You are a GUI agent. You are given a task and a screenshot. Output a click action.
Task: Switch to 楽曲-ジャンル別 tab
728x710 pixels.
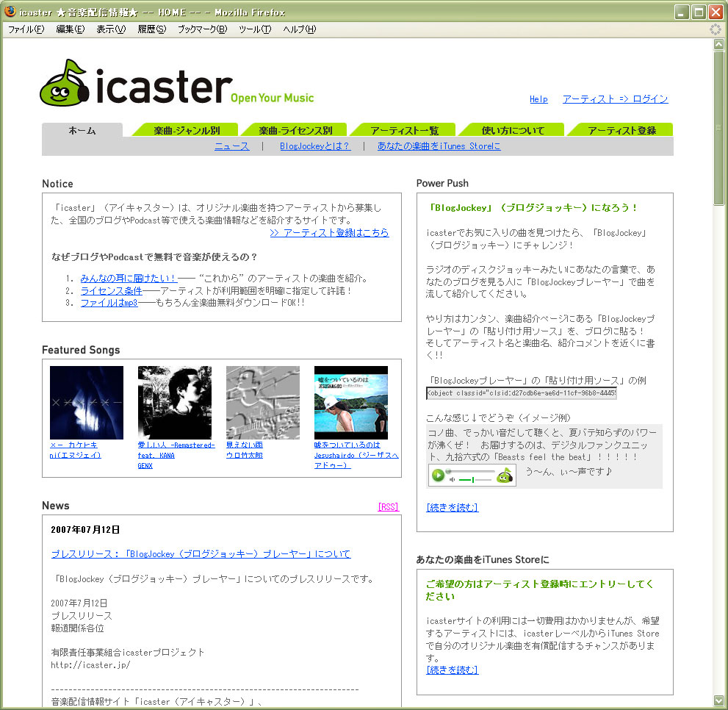pyautogui.click(x=186, y=130)
